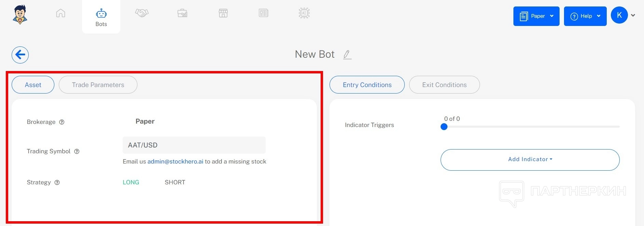The image size is (644, 226).
Task: Select the SHORT strategy option
Action: [x=175, y=182]
